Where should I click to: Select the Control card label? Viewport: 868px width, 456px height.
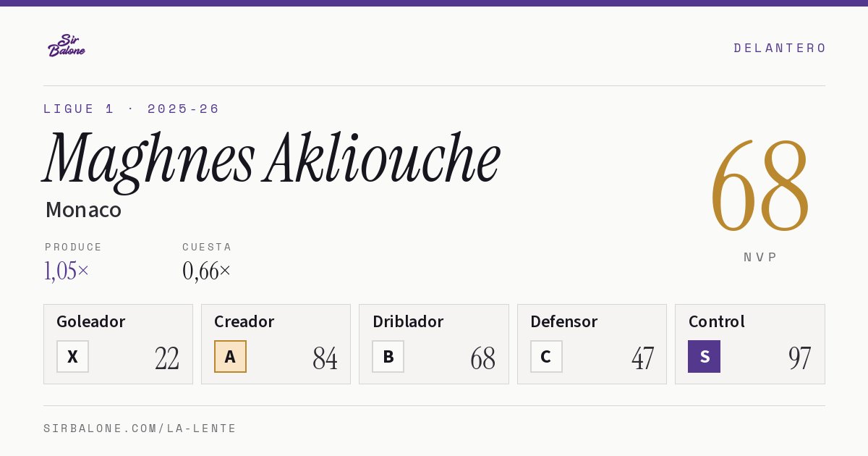click(x=716, y=321)
